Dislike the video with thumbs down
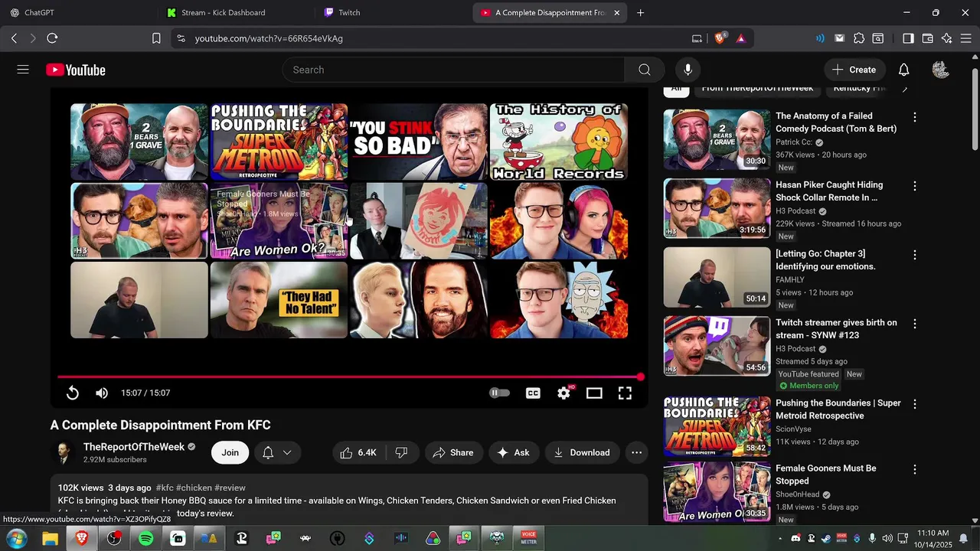The width and height of the screenshot is (980, 551). click(x=401, y=452)
